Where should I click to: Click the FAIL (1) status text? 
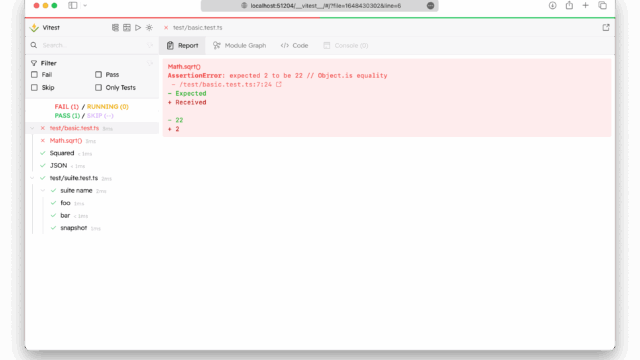(x=67, y=107)
